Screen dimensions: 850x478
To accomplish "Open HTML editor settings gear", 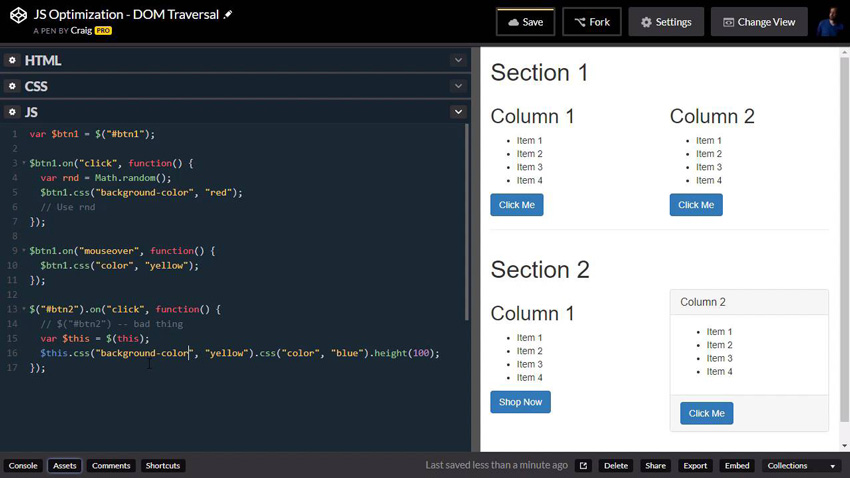I will (x=13, y=61).
